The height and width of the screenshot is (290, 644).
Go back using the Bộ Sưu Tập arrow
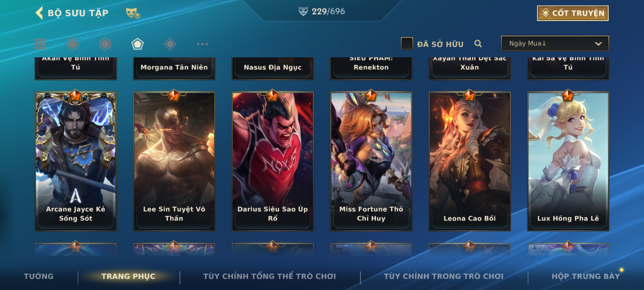coord(39,13)
